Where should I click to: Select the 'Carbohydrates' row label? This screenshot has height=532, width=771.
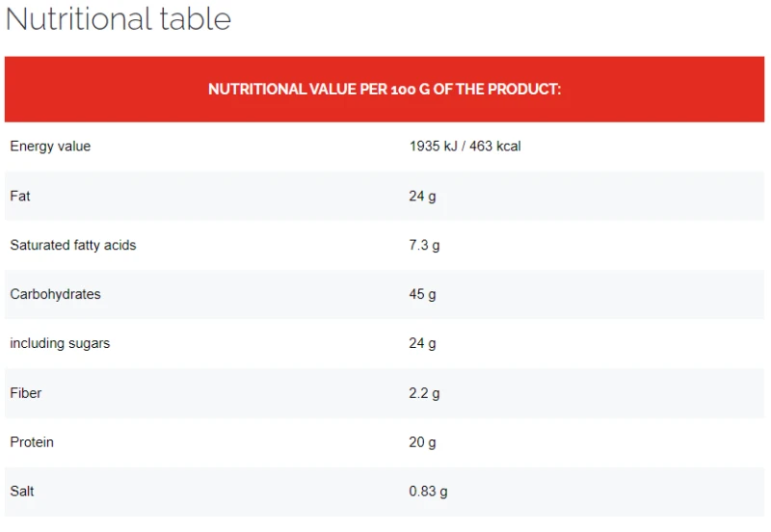click(55, 294)
